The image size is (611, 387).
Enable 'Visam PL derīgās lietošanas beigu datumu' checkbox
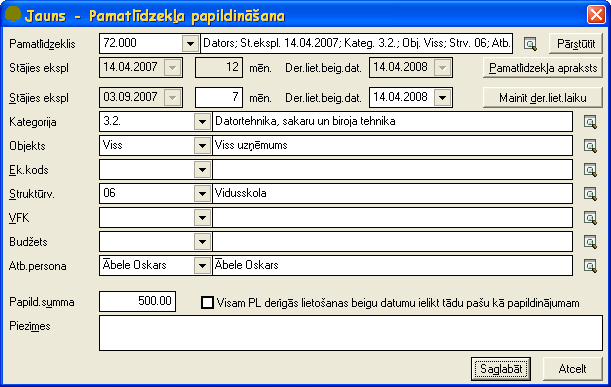[207, 302]
